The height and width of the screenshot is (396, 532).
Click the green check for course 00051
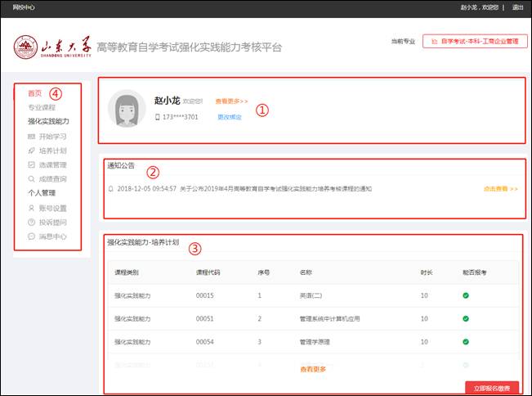coord(465,318)
